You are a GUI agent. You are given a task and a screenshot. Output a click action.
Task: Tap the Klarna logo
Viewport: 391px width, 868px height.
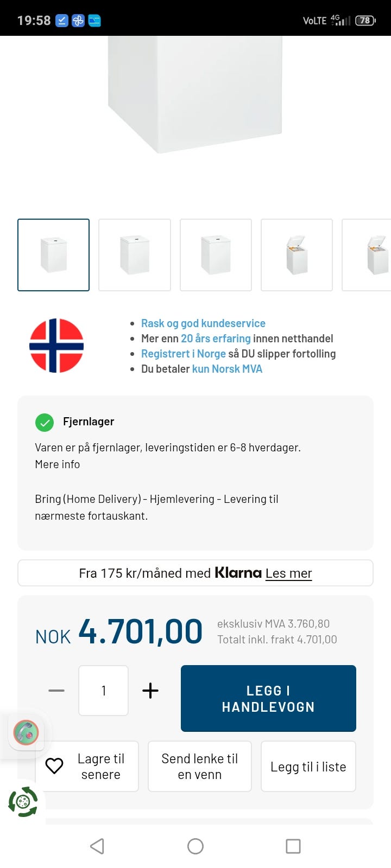(238, 572)
